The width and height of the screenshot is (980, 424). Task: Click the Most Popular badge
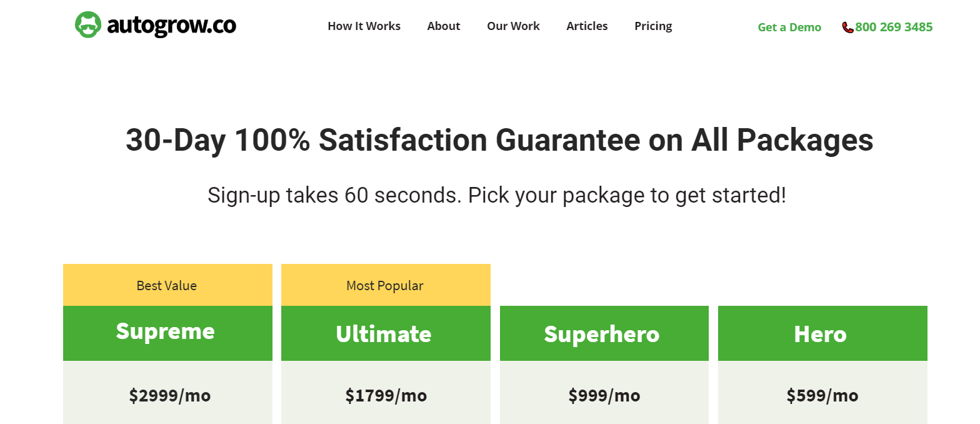pos(385,285)
